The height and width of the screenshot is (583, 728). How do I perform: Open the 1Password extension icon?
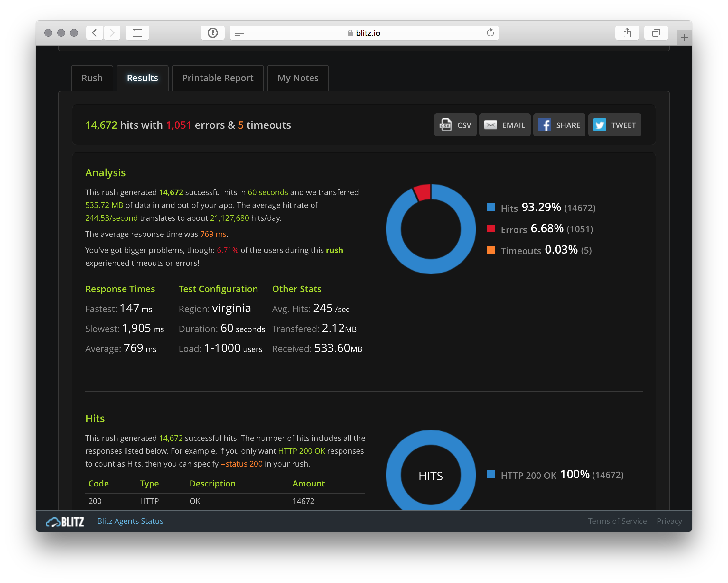tap(213, 33)
